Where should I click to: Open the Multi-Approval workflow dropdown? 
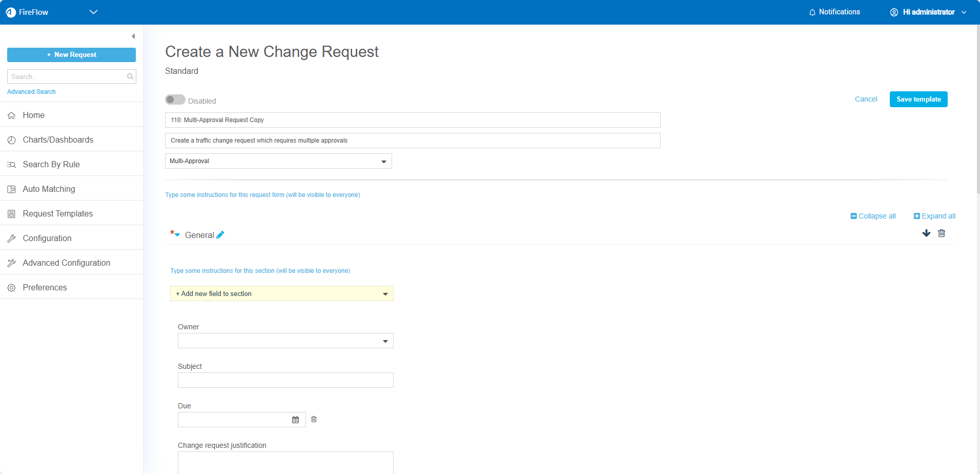[278, 161]
